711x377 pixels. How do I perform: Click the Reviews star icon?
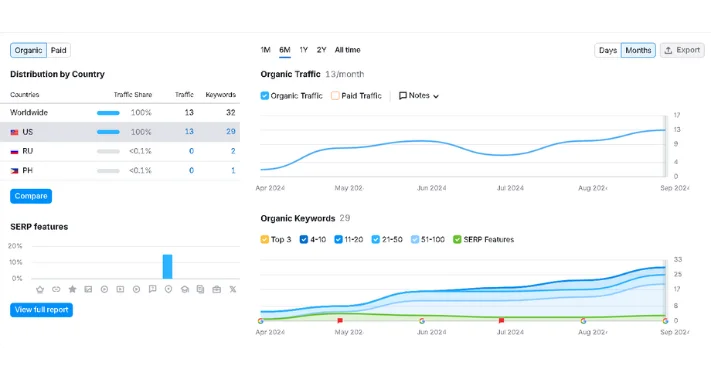[x=72, y=289]
